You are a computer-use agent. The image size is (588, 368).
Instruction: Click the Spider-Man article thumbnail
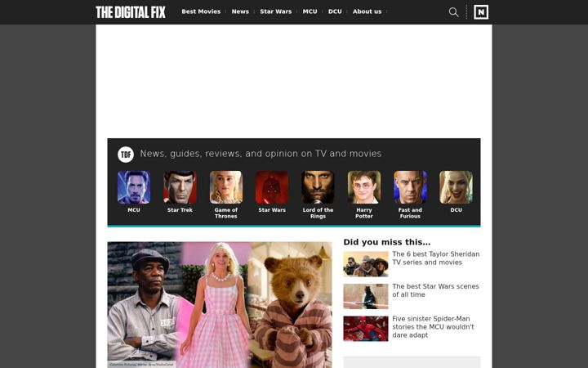[366, 329]
